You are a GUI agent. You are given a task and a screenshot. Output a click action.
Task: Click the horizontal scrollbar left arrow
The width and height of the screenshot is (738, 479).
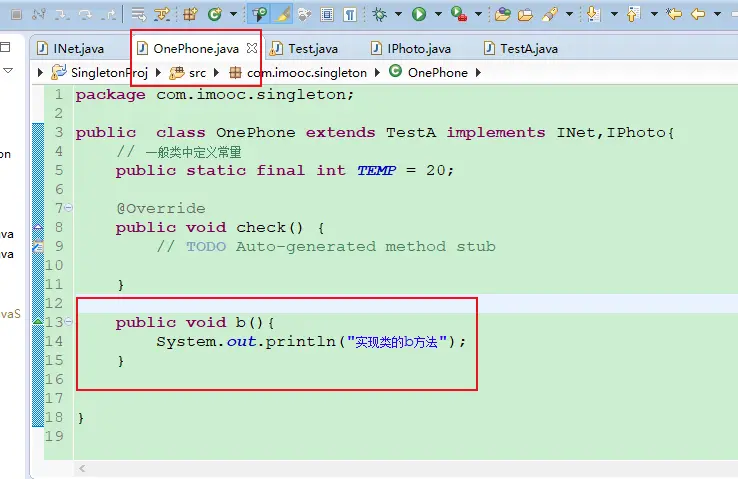click(82, 468)
